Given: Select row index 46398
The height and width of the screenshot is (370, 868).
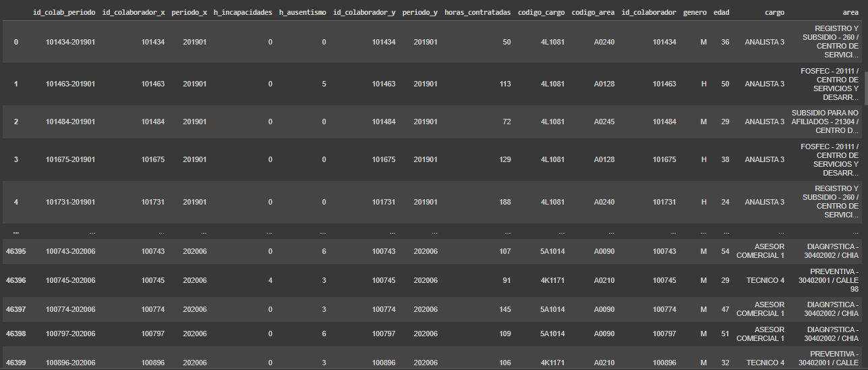Looking at the screenshot, I should [x=16, y=334].
